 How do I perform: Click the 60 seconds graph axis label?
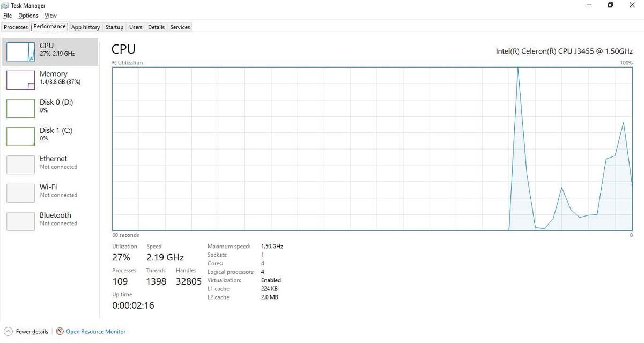(125, 235)
